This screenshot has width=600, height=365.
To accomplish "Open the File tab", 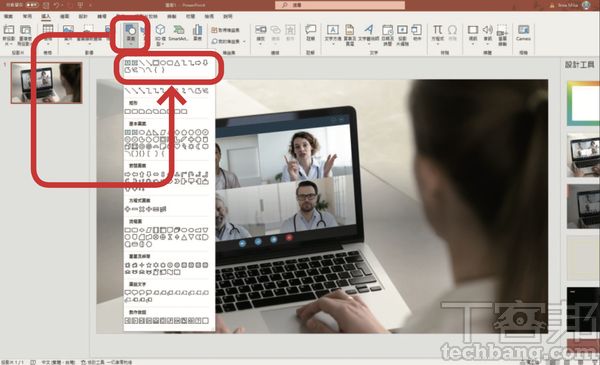I will (8, 16).
